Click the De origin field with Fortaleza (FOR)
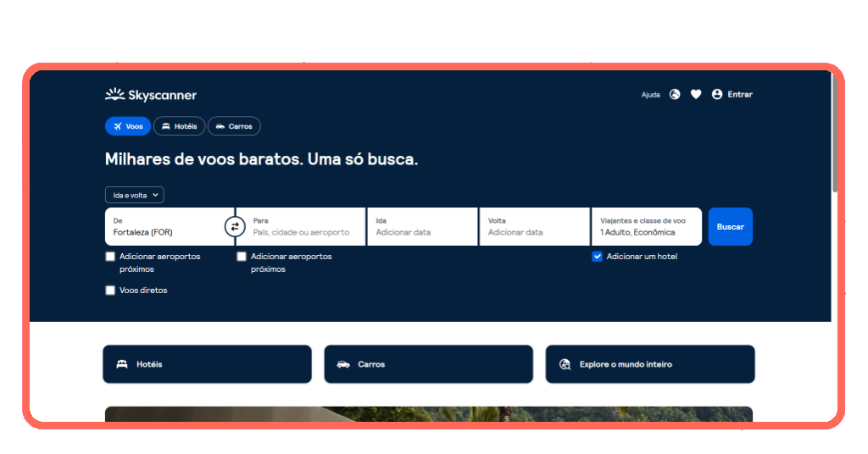This screenshot has width=868, height=454. coord(170,226)
